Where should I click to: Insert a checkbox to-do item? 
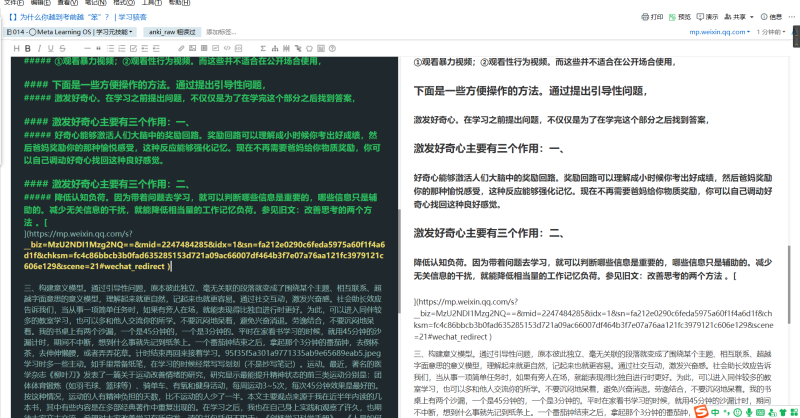tap(133, 48)
